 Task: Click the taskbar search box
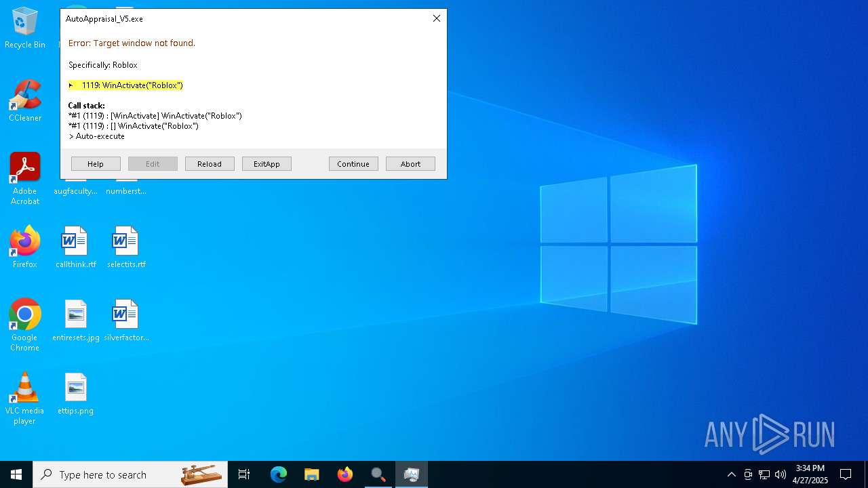pos(130,474)
